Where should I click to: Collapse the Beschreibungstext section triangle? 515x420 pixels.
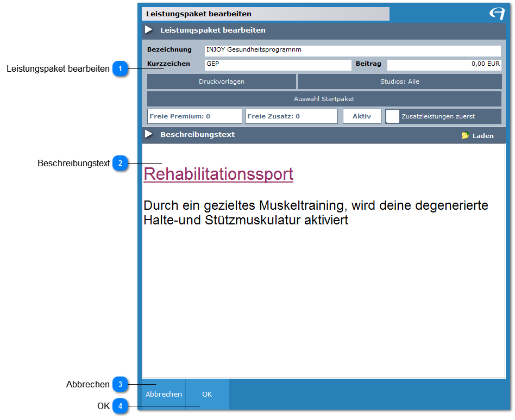148,134
